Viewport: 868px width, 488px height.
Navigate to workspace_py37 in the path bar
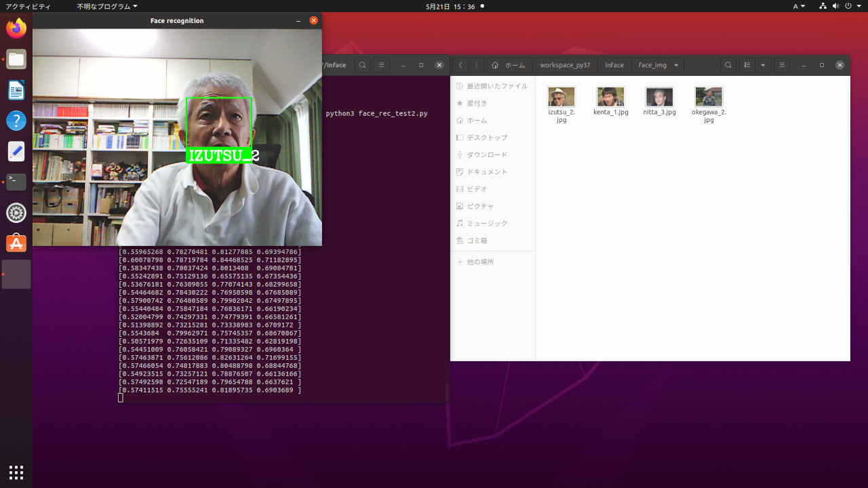tap(565, 65)
